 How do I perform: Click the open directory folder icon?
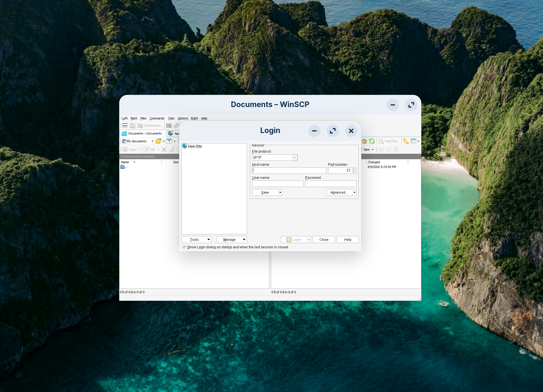point(158,141)
